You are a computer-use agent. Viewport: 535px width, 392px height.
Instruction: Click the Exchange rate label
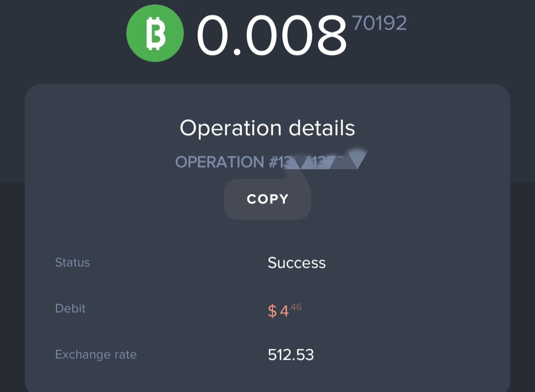click(x=96, y=354)
